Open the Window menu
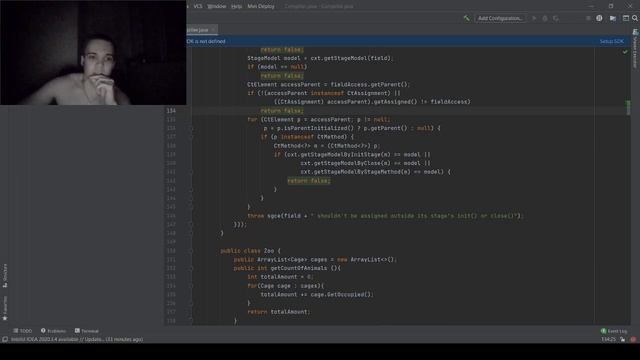Viewport: 640px width, 360px height. click(x=216, y=6)
